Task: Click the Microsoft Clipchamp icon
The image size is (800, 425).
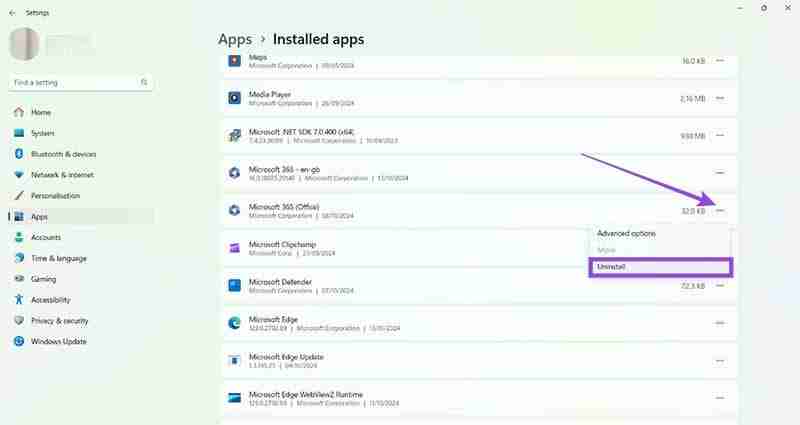Action: pyautogui.click(x=234, y=248)
